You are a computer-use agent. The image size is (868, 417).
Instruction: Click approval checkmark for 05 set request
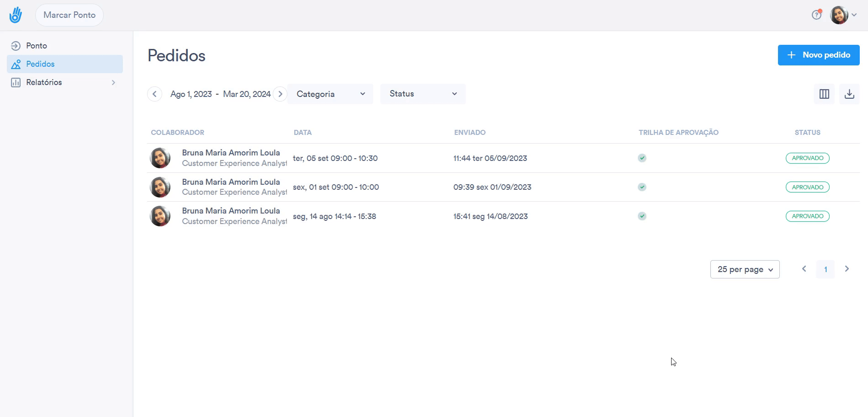click(x=642, y=158)
